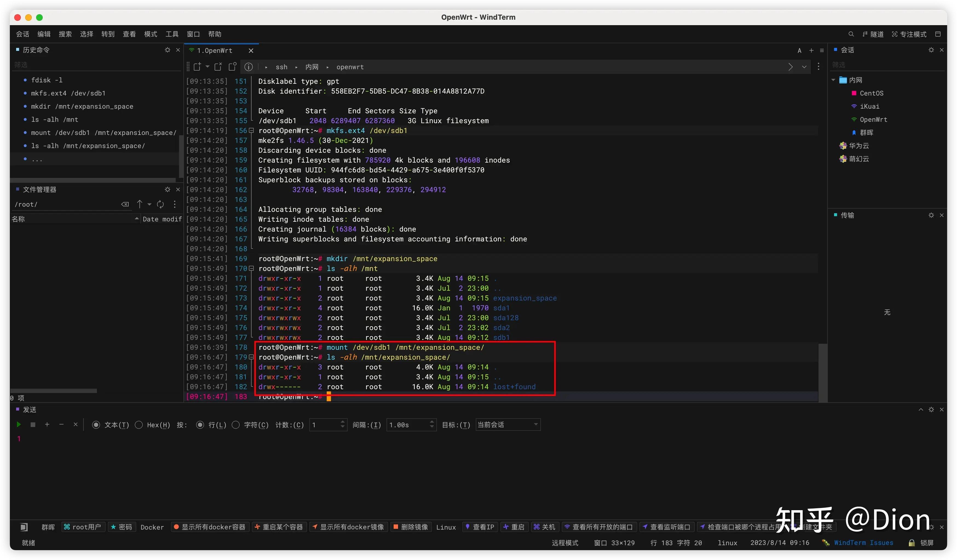Click the stop square in Send panel

pyautogui.click(x=33, y=425)
